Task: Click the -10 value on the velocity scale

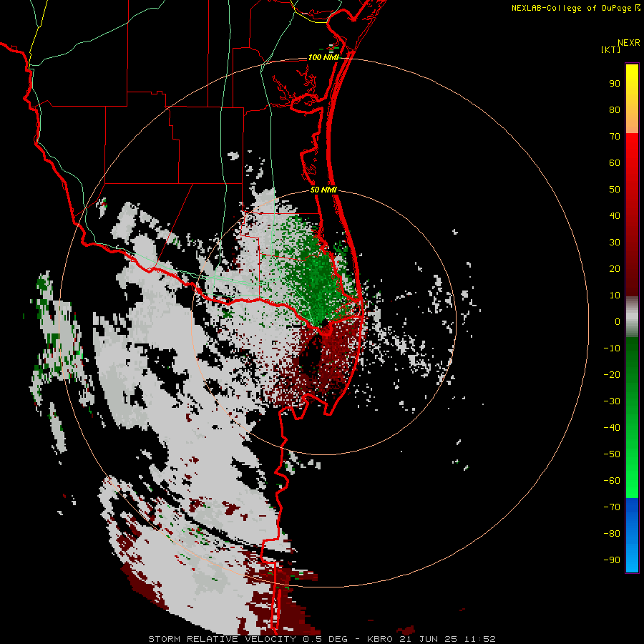Action: [612, 348]
